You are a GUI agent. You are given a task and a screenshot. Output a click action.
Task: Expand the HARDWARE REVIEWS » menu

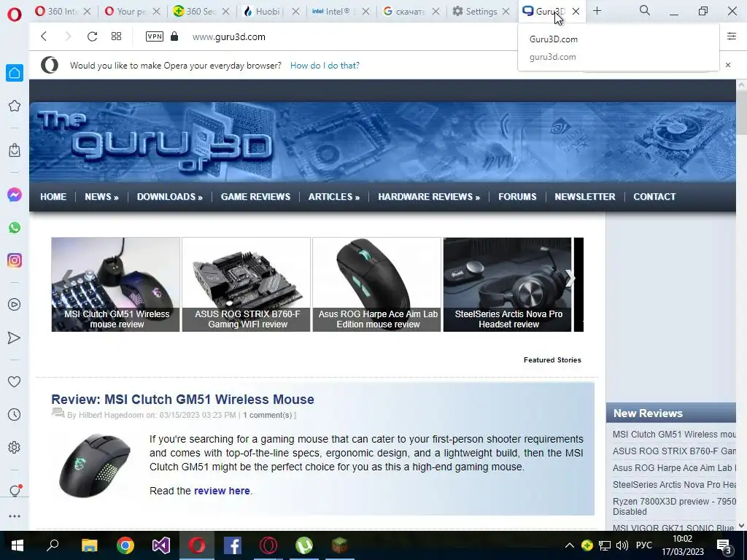coord(429,197)
